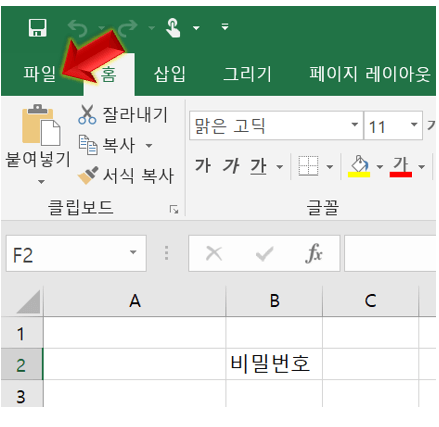Apply the yellow fill color bucket
Screen dimensions: 439x427
pyautogui.click(x=359, y=166)
